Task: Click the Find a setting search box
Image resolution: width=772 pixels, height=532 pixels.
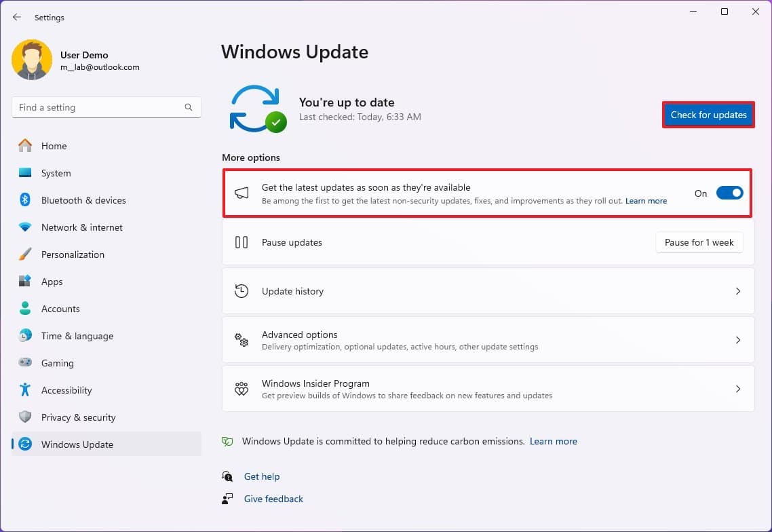Action: click(x=106, y=107)
